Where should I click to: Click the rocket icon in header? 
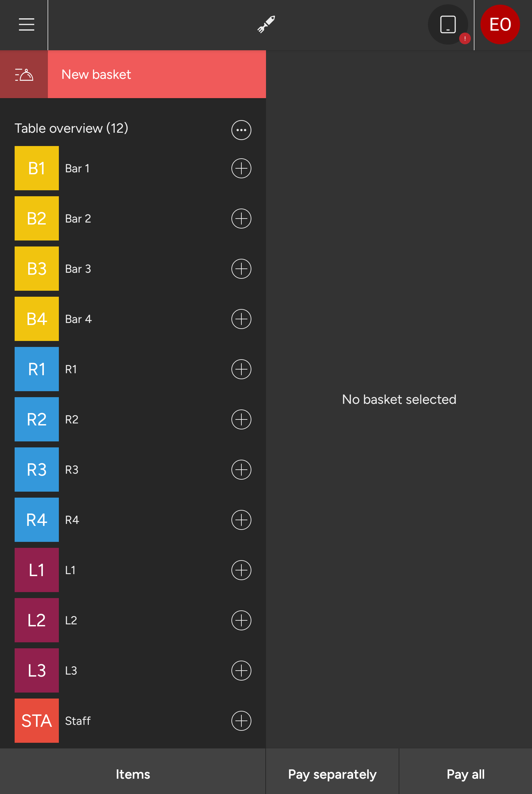(x=266, y=24)
